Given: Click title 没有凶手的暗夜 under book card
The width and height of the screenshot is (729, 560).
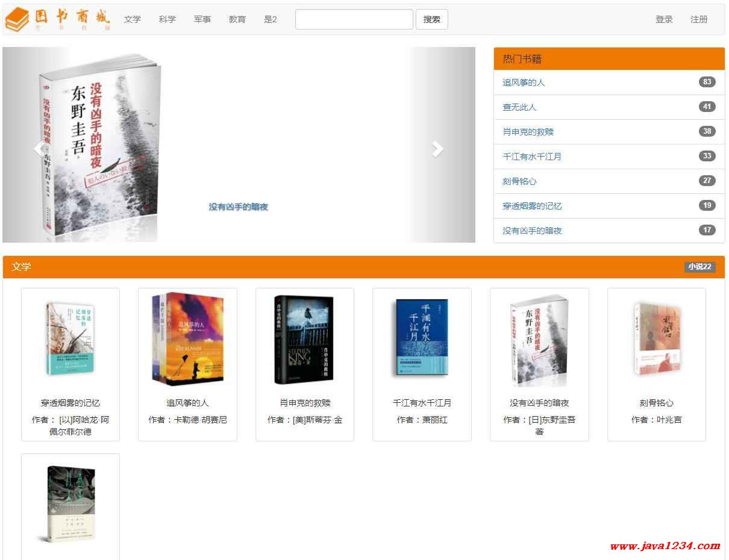Looking at the screenshot, I should pos(539,403).
